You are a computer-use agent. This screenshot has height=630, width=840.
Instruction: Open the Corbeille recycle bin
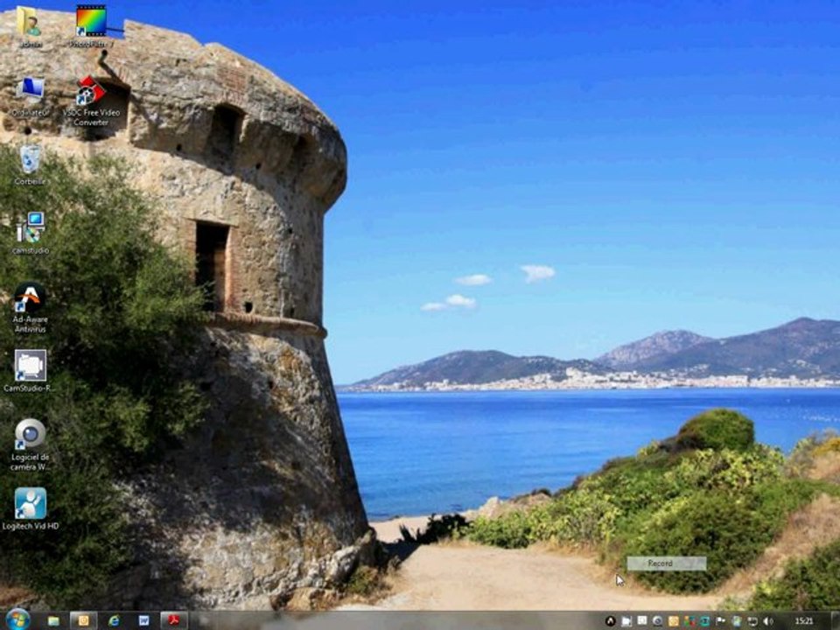point(30,164)
